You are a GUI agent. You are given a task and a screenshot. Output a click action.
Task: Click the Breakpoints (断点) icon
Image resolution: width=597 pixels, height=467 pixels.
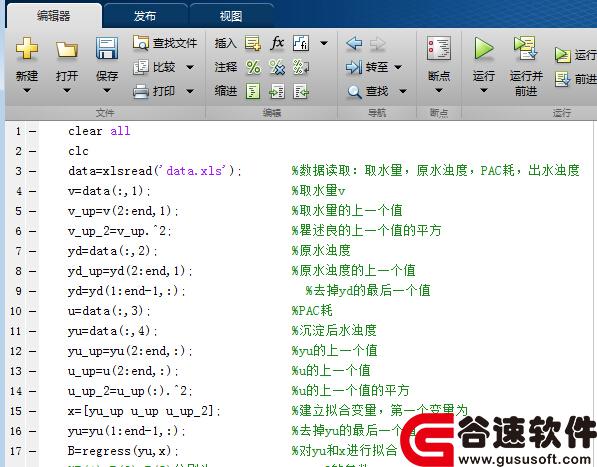(439, 48)
